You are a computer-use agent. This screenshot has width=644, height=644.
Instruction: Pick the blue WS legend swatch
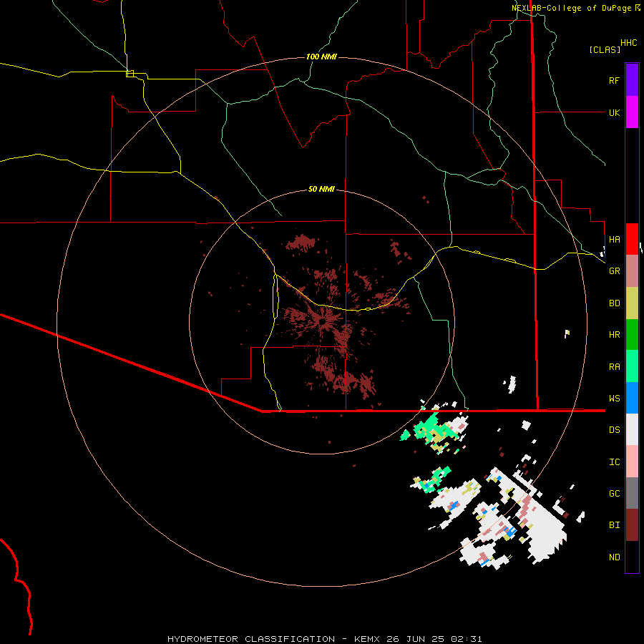tap(632, 398)
